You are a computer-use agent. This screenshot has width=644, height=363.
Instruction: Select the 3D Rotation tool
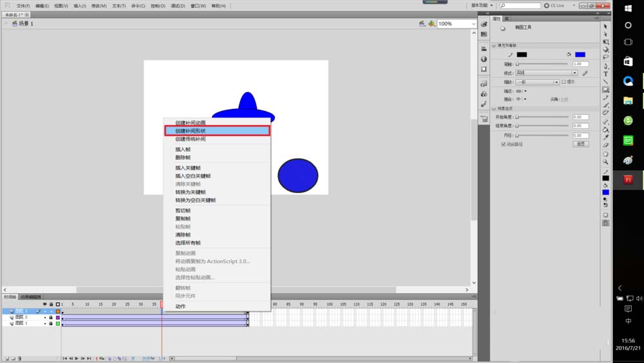[x=605, y=50]
